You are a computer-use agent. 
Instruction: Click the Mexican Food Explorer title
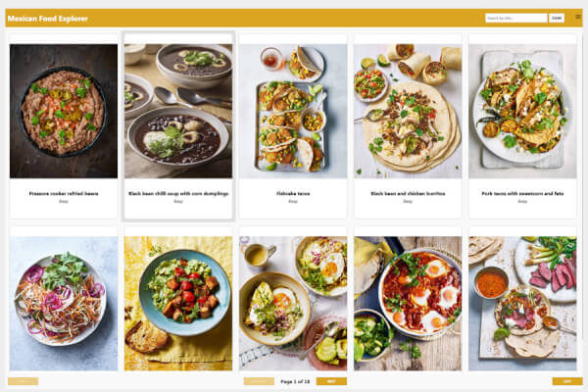pyautogui.click(x=48, y=19)
